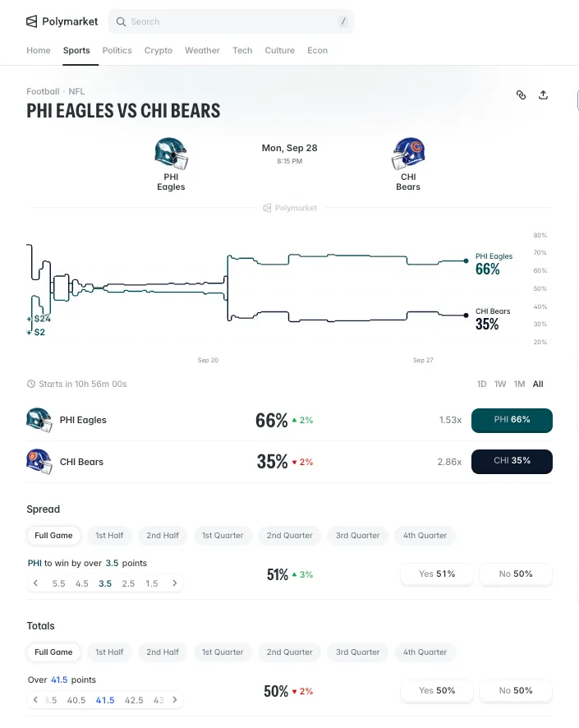Viewport: 579px width, 728px height.
Task: Select the 1st Half spread filter
Action: click(x=109, y=536)
